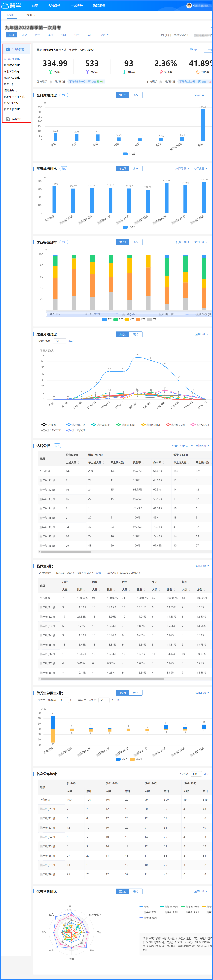The height and width of the screenshot is (980, 213).
Task: Click the green B等 legend swatch
Action: 116,320
